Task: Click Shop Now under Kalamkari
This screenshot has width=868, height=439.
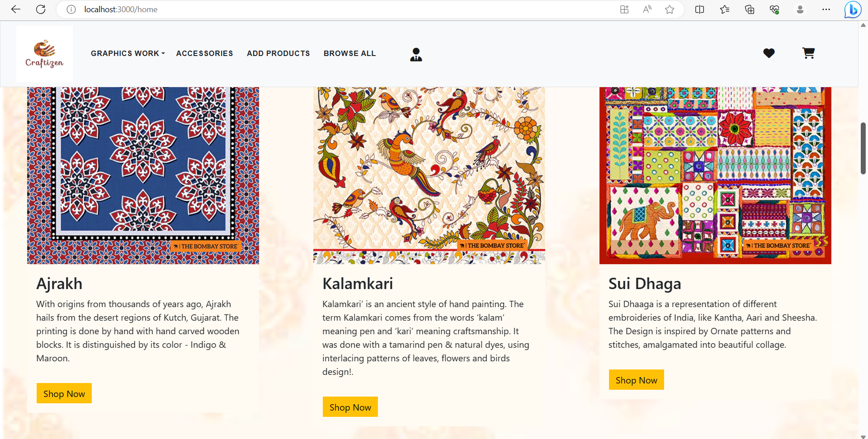Action: pyautogui.click(x=350, y=407)
